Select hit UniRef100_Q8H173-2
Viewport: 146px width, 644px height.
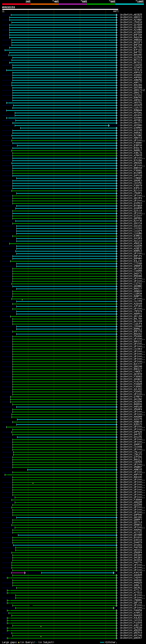(132, 90)
